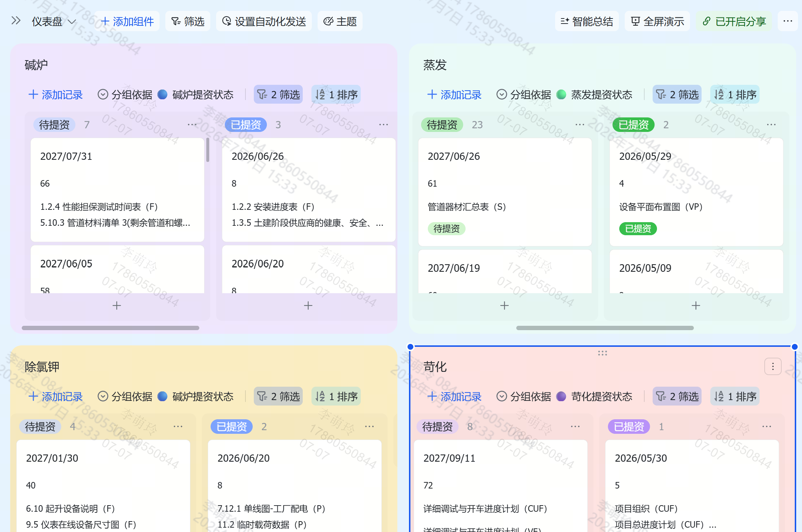
Task: Open ellipsis menu of 苛化 待提资 column
Action: tap(575, 427)
